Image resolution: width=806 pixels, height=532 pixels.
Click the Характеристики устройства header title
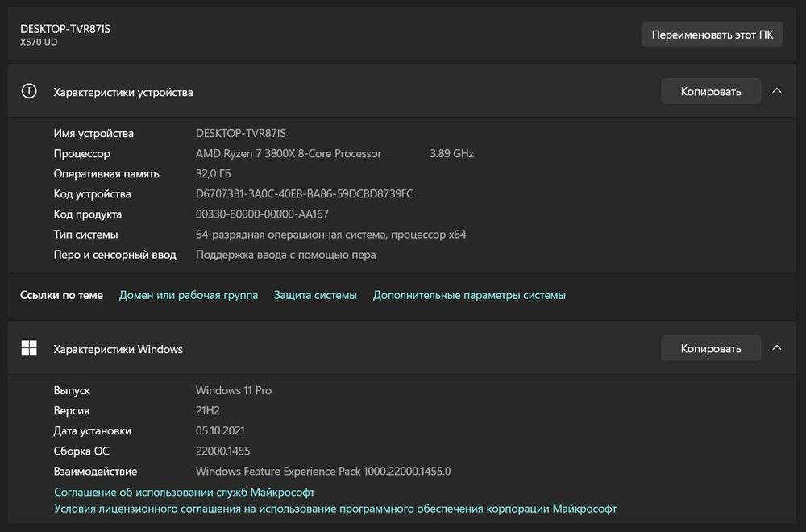123,92
